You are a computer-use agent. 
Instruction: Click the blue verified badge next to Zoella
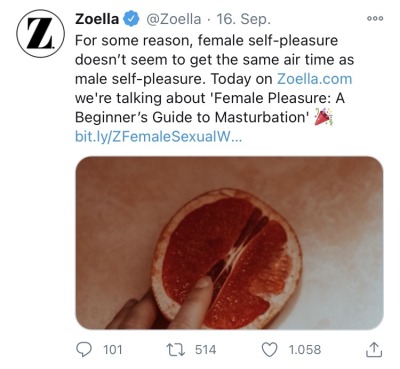(x=131, y=19)
